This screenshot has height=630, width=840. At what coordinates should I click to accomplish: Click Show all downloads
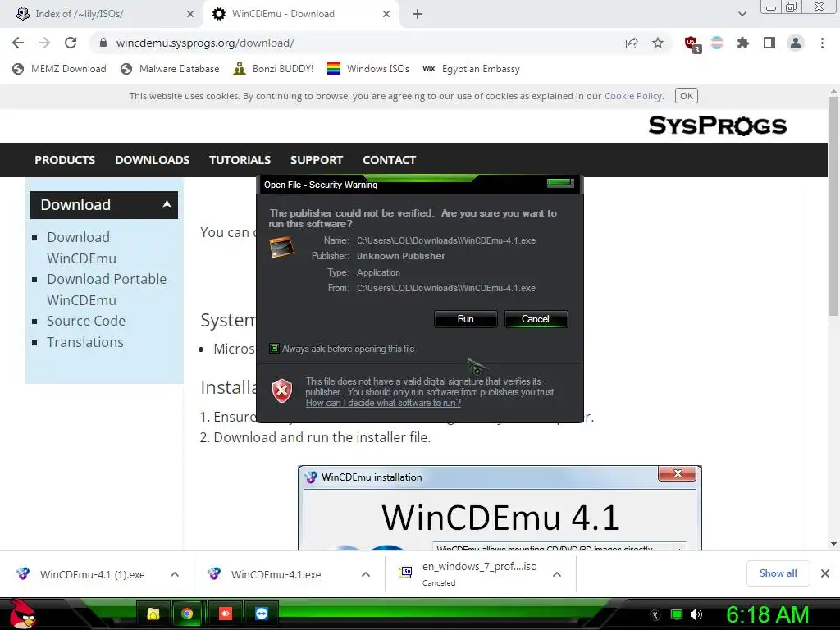778,573
